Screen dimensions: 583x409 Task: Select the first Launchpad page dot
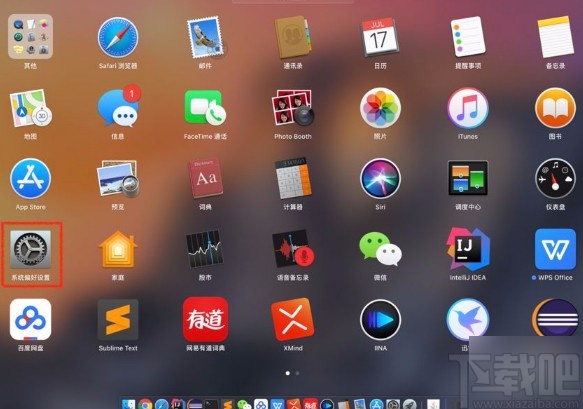(x=287, y=373)
